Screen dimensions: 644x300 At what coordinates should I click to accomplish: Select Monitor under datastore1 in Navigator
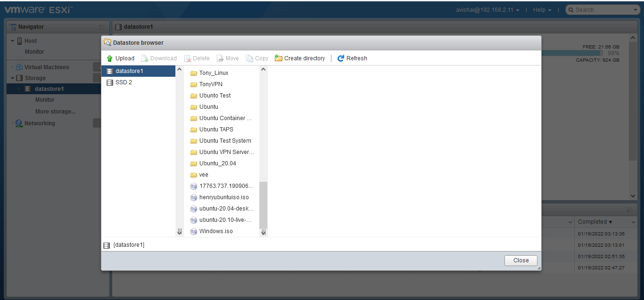(x=45, y=100)
